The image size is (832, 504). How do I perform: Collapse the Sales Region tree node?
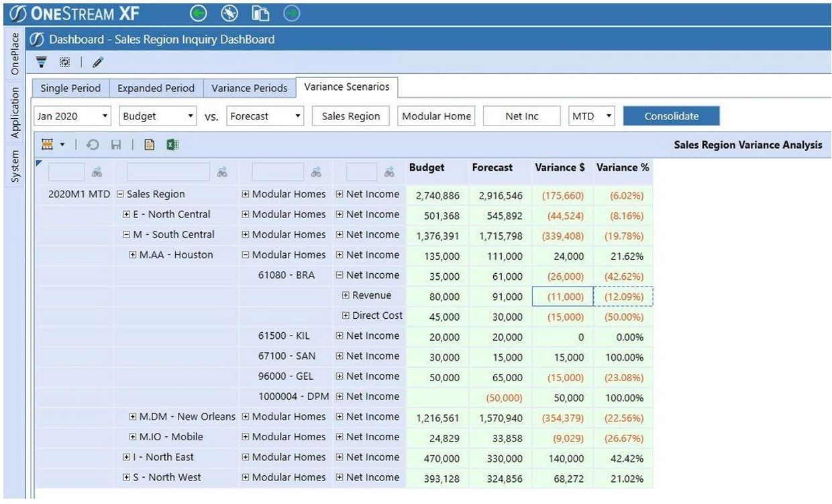tap(120, 195)
